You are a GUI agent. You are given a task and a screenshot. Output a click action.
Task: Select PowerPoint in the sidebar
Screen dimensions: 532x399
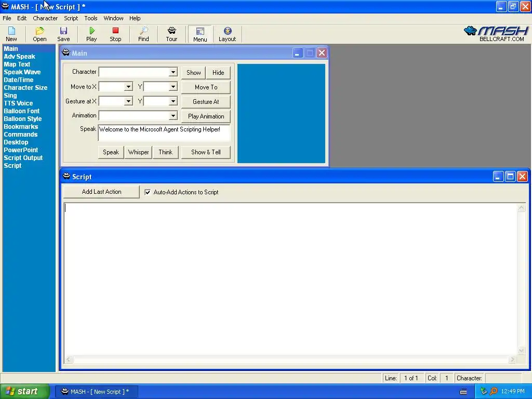point(21,150)
